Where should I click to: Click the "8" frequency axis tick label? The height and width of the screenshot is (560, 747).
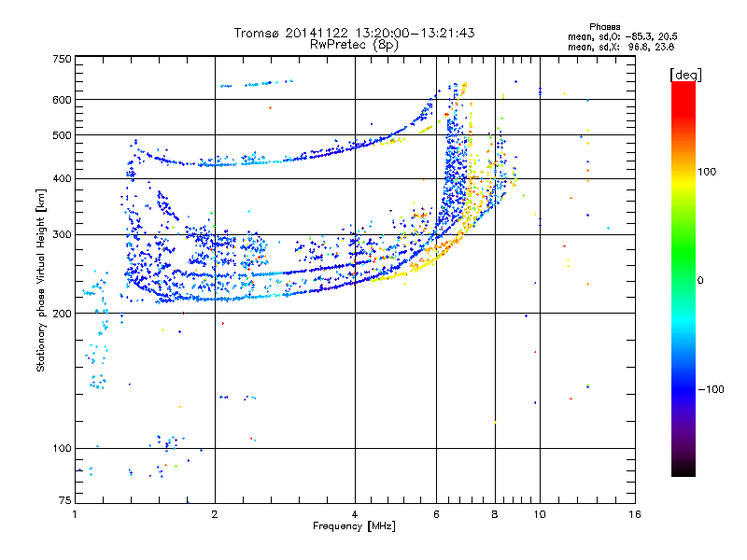[495, 514]
